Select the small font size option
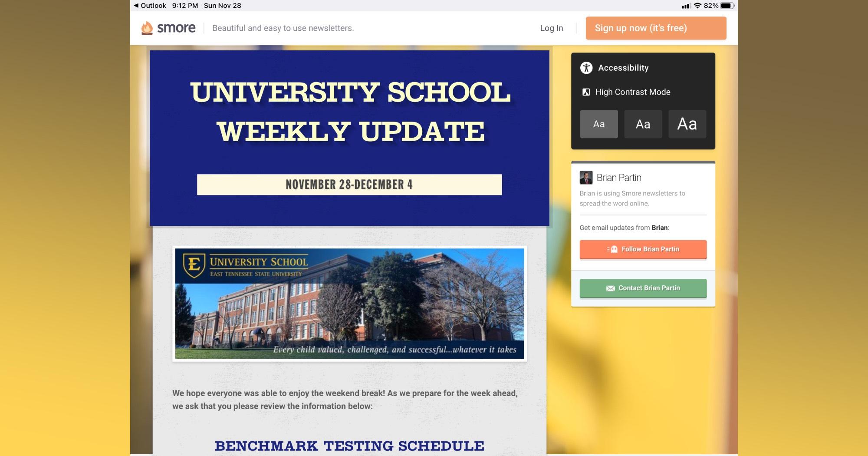The image size is (868, 456). coord(599,124)
